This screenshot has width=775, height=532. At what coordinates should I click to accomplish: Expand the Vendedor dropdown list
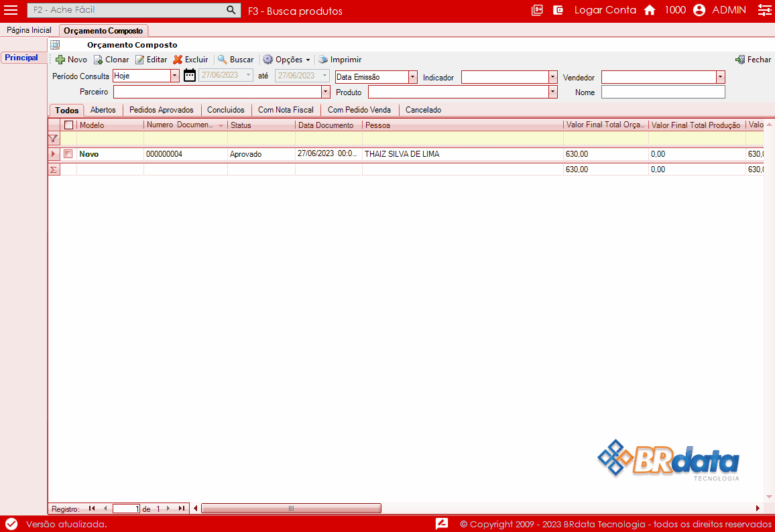coord(720,77)
